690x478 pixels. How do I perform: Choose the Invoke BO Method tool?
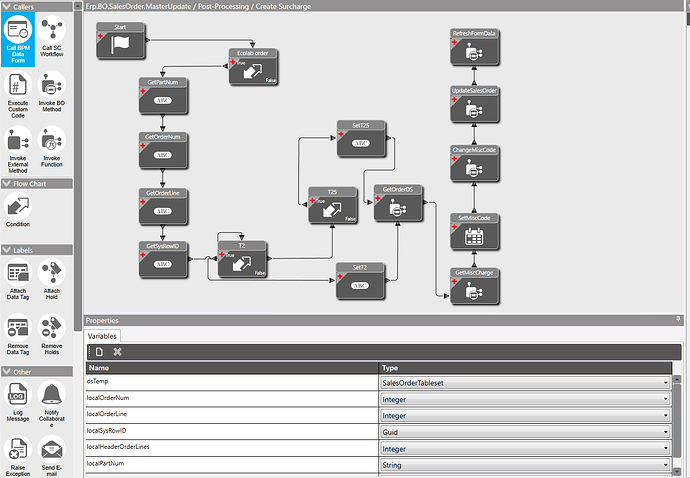pos(51,92)
